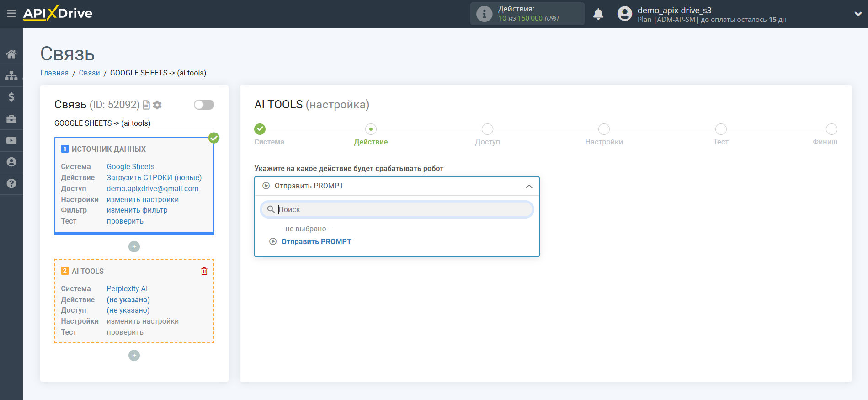Open the Home sidebar icon

click(x=11, y=54)
